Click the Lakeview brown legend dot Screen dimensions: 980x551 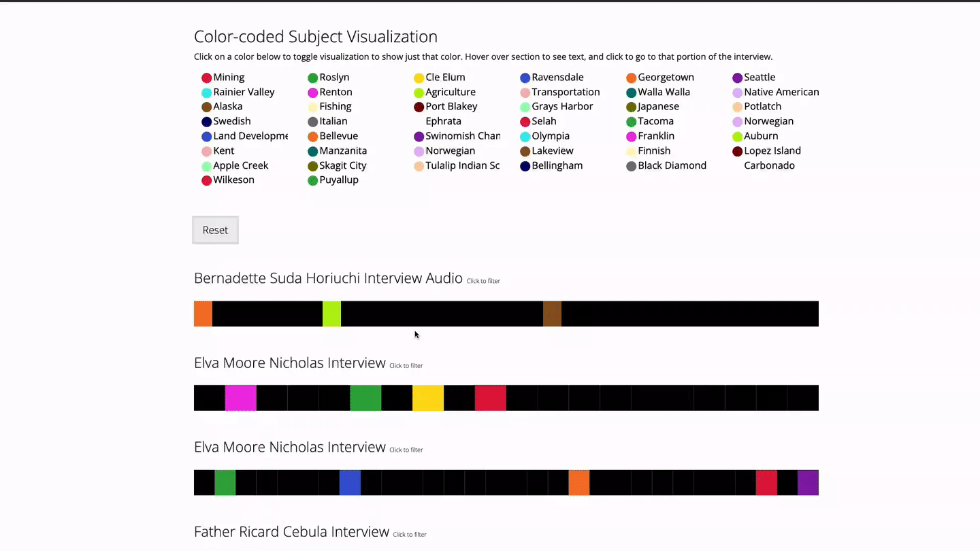pos(525,152)
